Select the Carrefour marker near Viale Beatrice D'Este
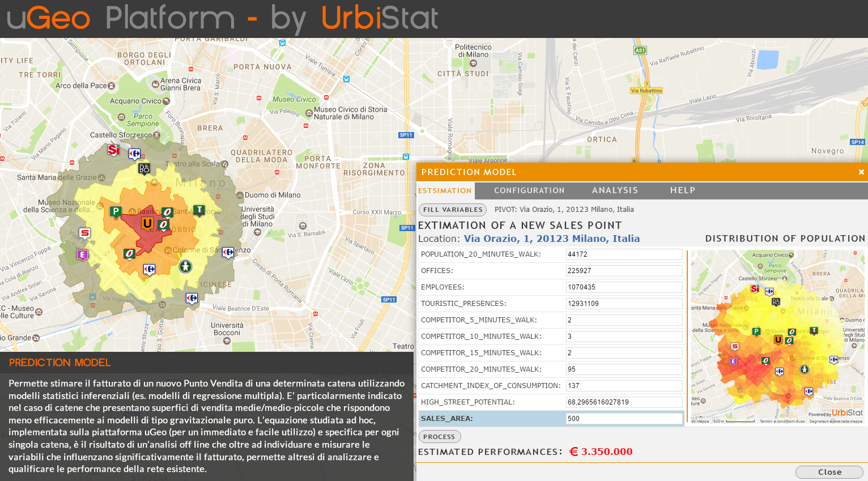This screenshot has height=481, width=868. pos(192,298)
